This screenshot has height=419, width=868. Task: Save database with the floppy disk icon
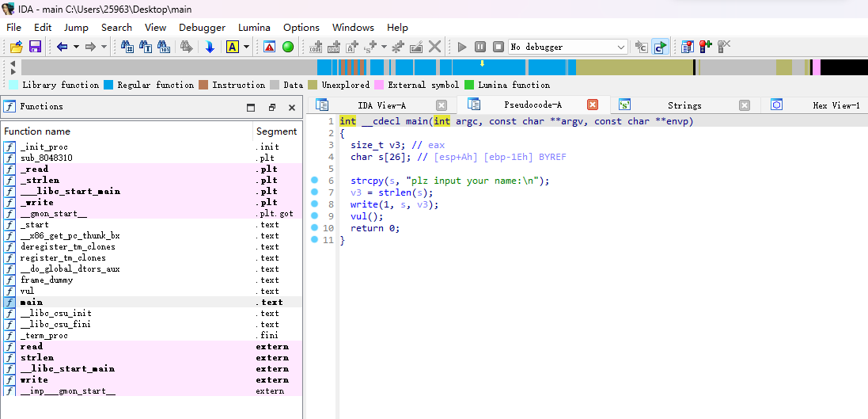[x=35, y=47]
